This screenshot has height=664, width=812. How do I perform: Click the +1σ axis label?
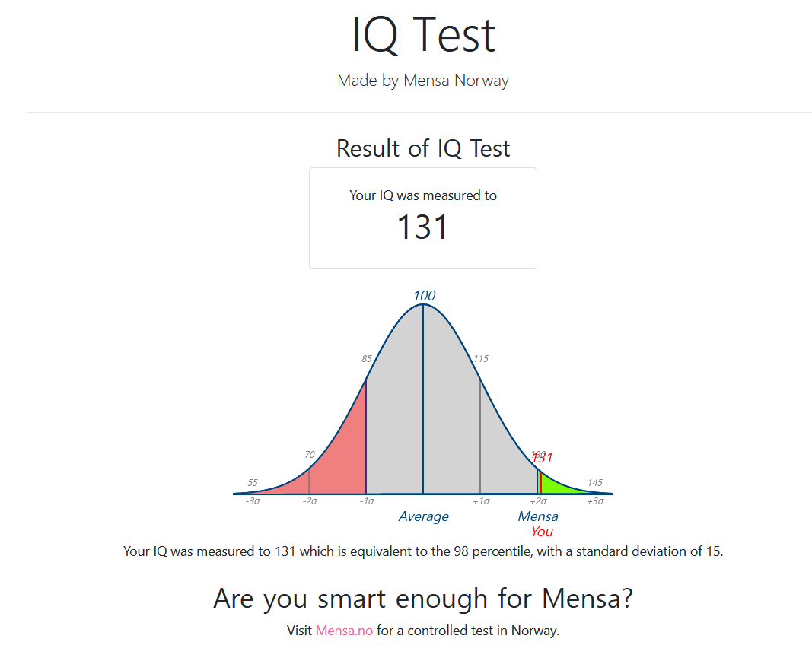(480, 501)
